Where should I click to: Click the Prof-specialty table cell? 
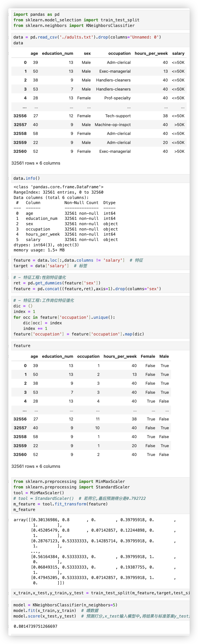(117, 98)
